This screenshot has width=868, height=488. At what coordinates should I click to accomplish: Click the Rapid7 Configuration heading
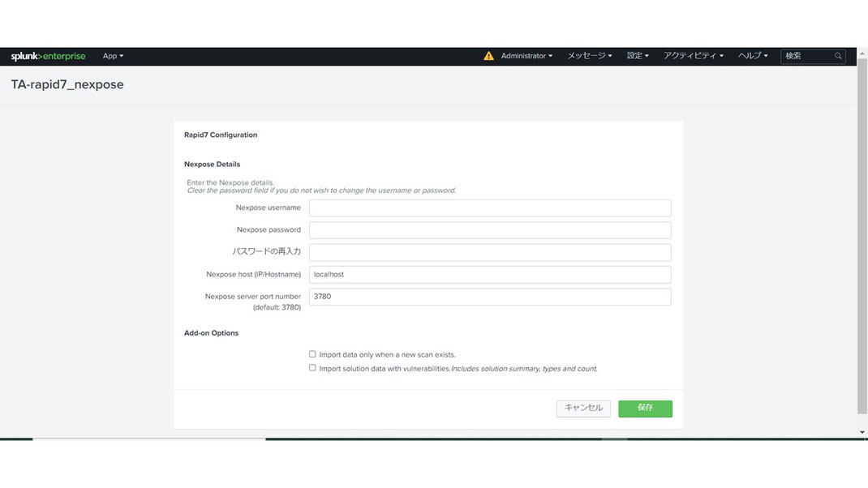221,135
